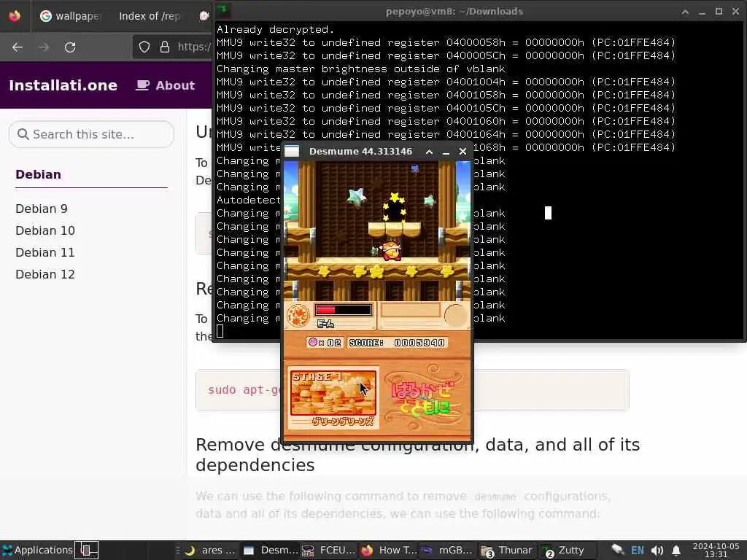Image resolution: width=747 pixels, height=560 pixels.
Task: Open the Debian 10 sidebar link
Action: (x=45, y=230)
